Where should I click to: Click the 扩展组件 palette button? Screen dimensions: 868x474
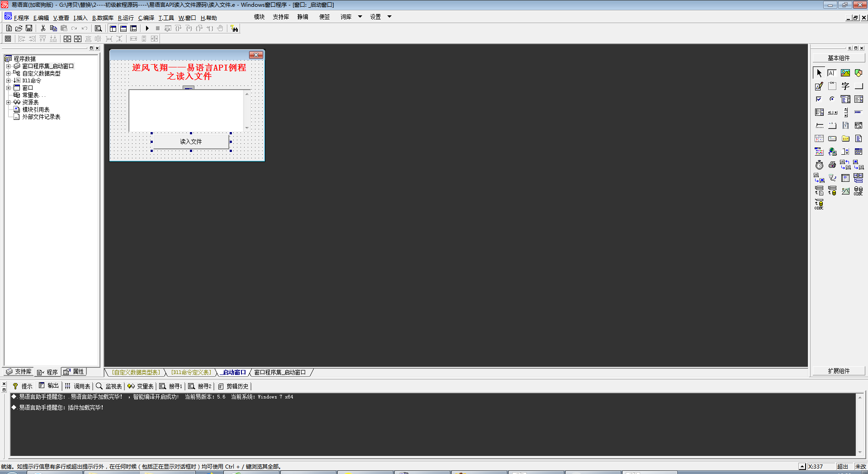(x=839, y=371)
